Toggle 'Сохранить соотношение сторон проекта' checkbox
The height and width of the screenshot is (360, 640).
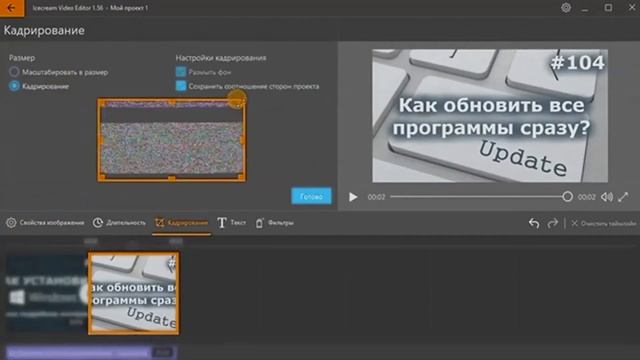coord(181,86)
